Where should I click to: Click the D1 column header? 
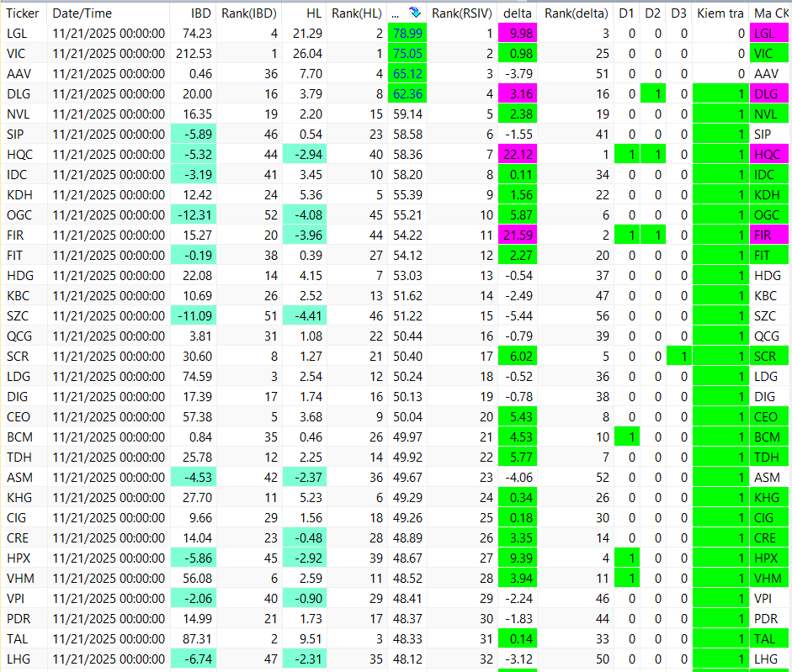[x=626, y=13]
